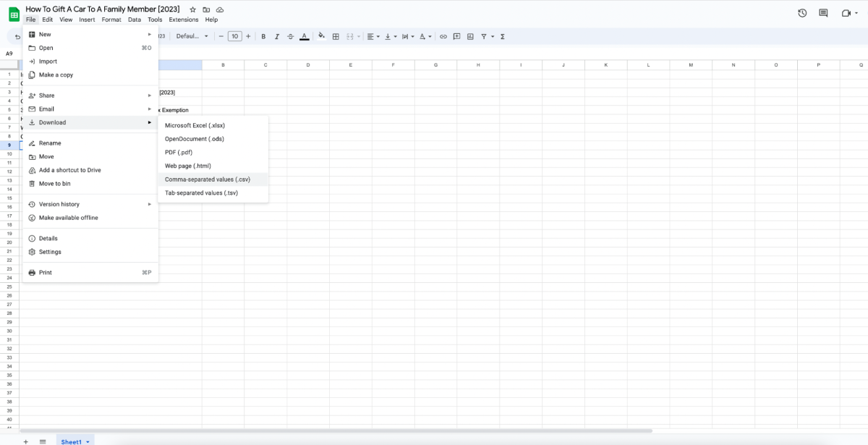Viewport: 868px width, 445px height.
Task: Open the Insert menu
Action: pos(87,20)
